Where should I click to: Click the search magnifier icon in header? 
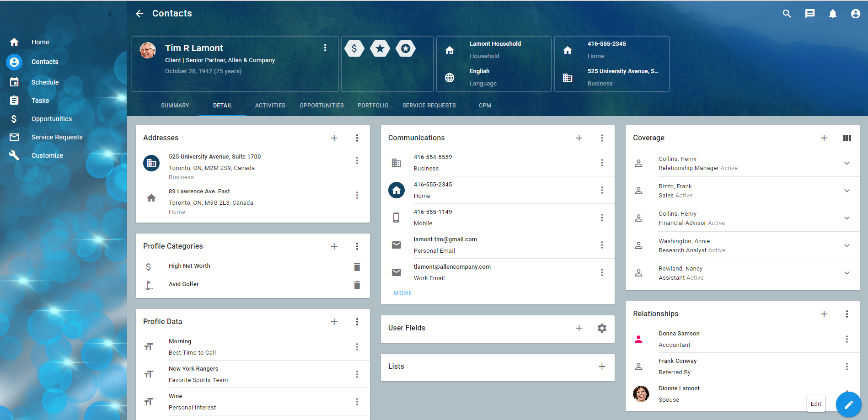[787, 14]
